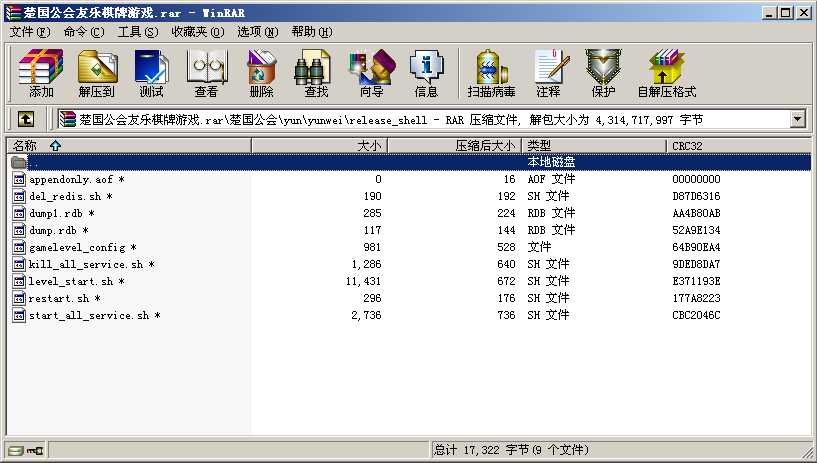Click the window resize grip corner

(x=807, y=452)
